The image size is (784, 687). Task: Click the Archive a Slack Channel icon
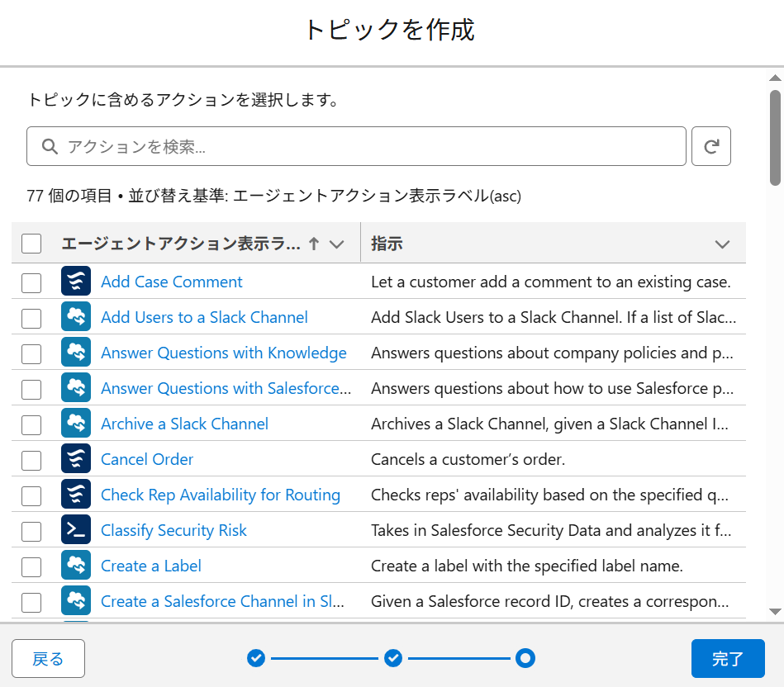tap(76, 424)
